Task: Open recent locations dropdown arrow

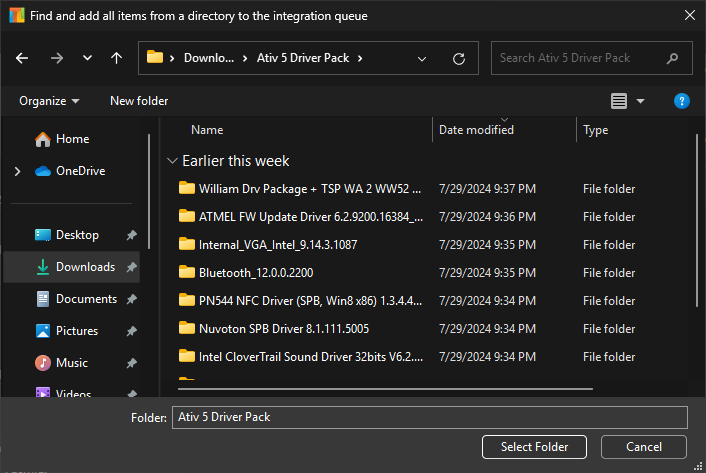Action: pyautogui.click(x=87, y=58)
